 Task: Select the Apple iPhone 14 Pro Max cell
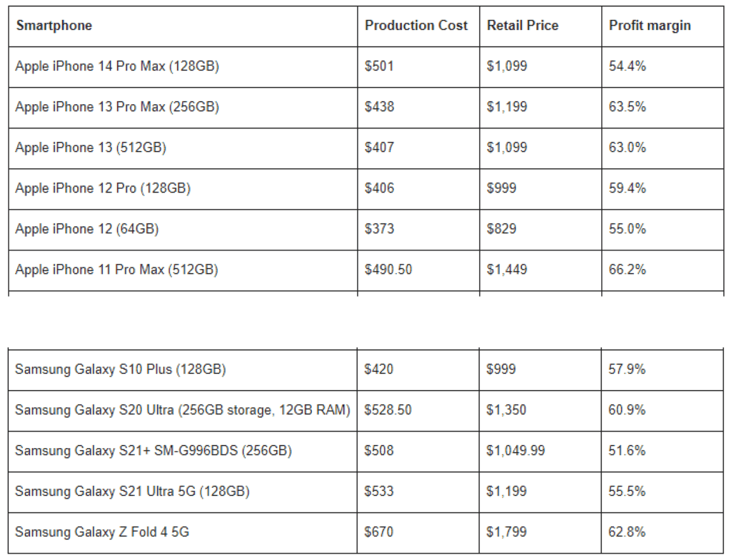click(x=117, y=66)
